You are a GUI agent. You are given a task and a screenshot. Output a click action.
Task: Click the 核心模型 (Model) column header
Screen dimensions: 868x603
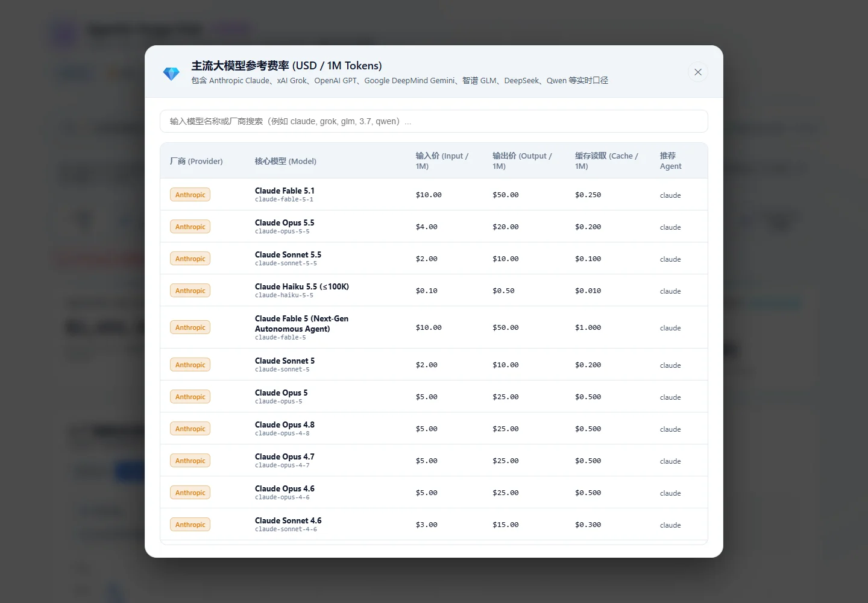(286, 161)
